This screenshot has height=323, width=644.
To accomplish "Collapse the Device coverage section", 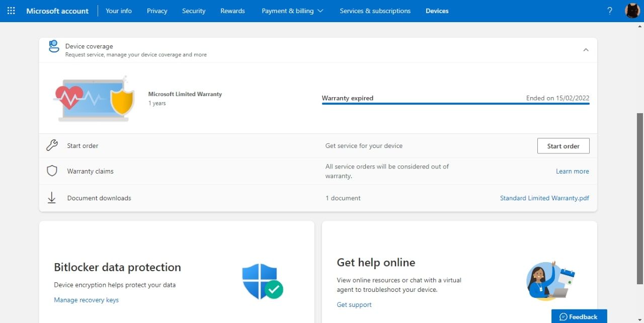I will (x=586, y=50).
